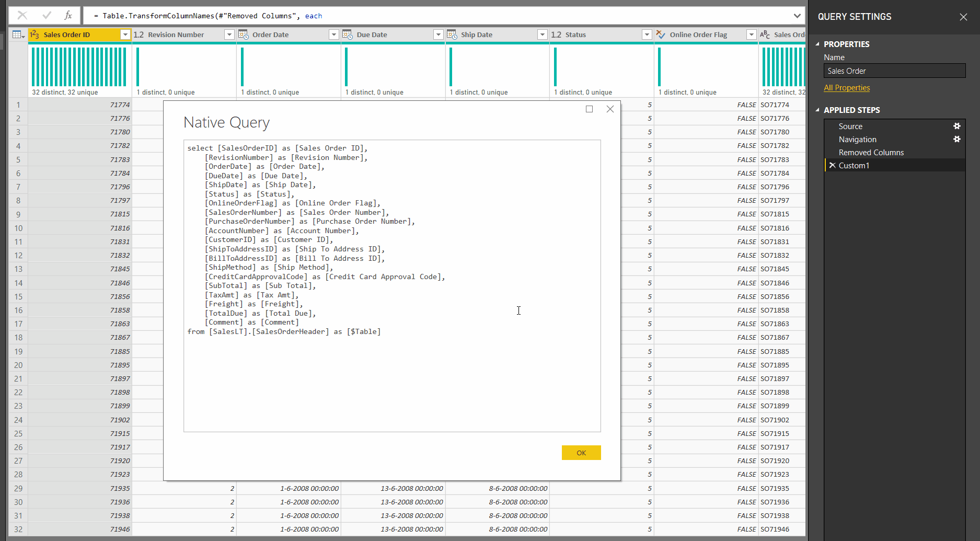
Task: Click the any-value type icon on Online Order Flag
Action: 661,34
